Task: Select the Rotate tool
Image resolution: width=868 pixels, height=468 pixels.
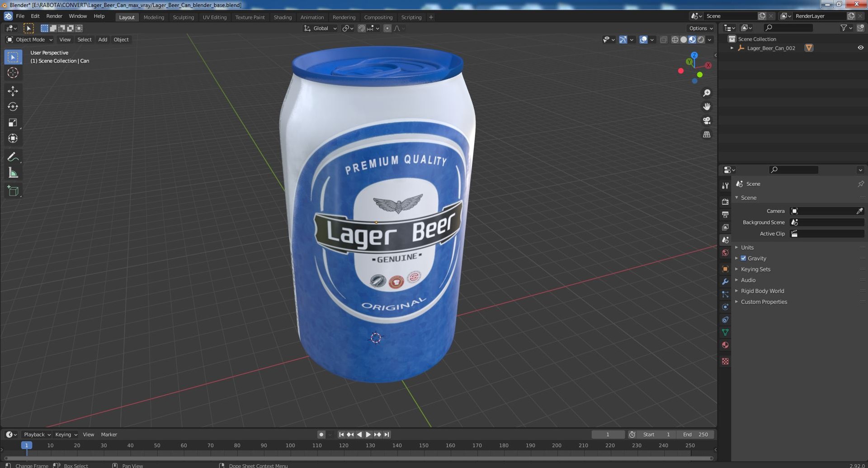Action: click(13, 107)
